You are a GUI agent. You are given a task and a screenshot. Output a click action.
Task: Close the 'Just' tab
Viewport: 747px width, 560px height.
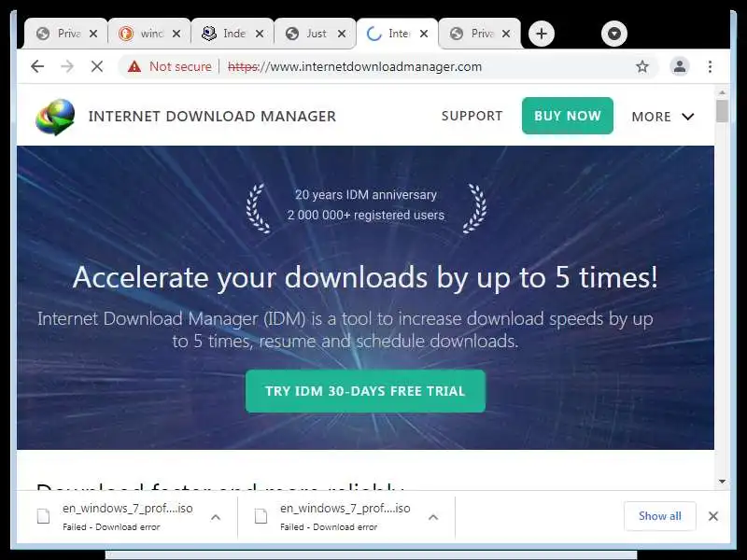click(x=342, y=34)
